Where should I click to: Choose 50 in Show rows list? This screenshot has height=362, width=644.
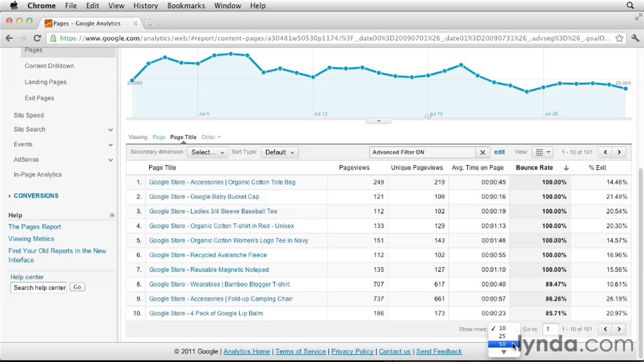point(502,344)
